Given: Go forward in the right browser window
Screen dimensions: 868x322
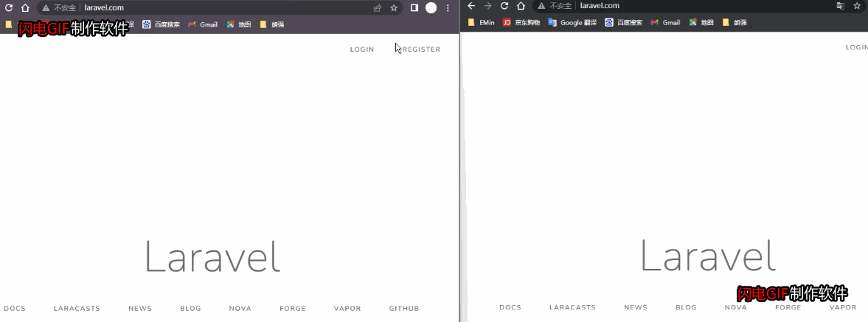Looking at the screenshot, I should (487, 6).
